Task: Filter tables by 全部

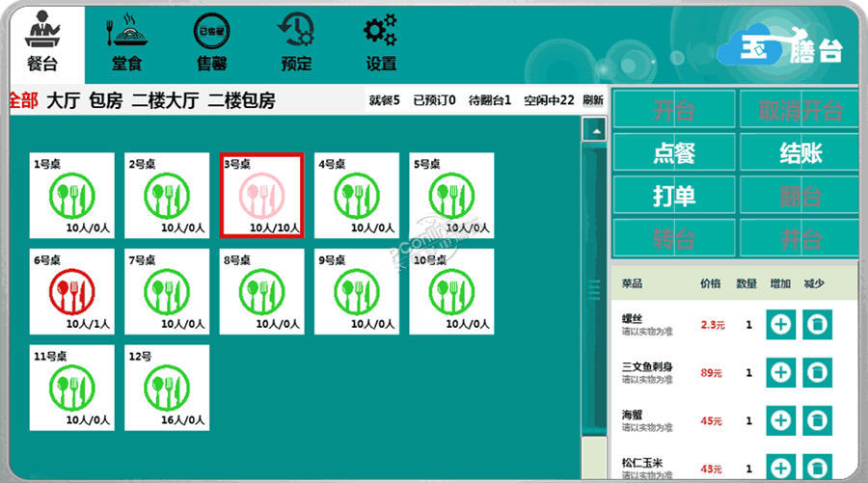Action: click(x=24, y=100)
